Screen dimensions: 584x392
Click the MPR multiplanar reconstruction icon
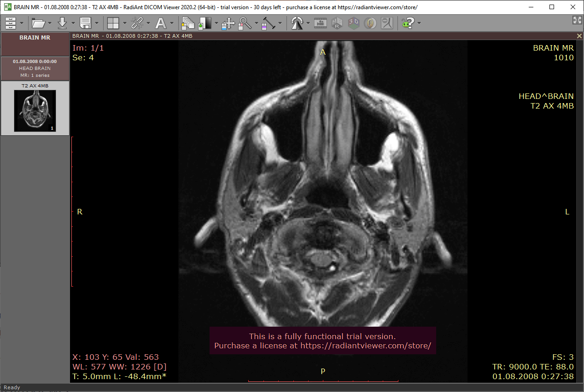coord(337,23)
